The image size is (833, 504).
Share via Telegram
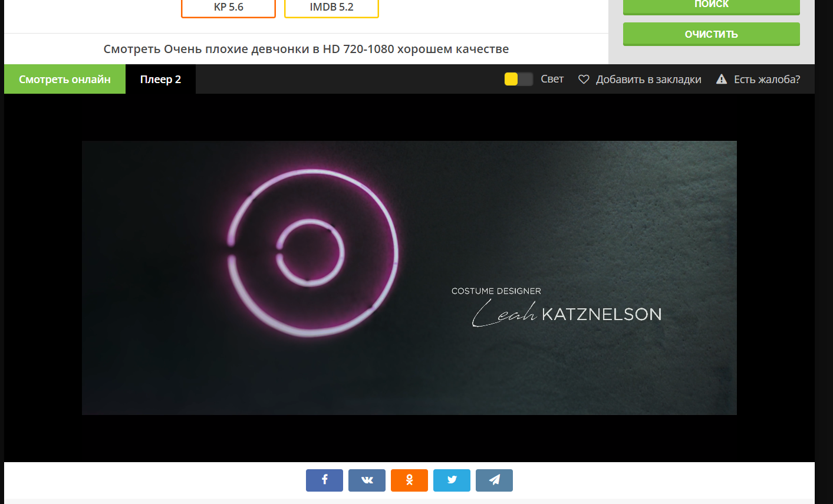point(494,480)
